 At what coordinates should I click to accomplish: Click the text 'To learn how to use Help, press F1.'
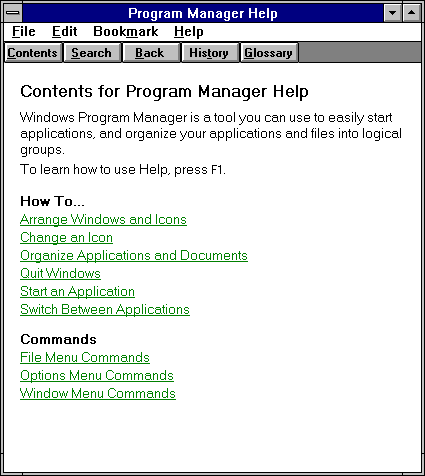pos(123,170)
